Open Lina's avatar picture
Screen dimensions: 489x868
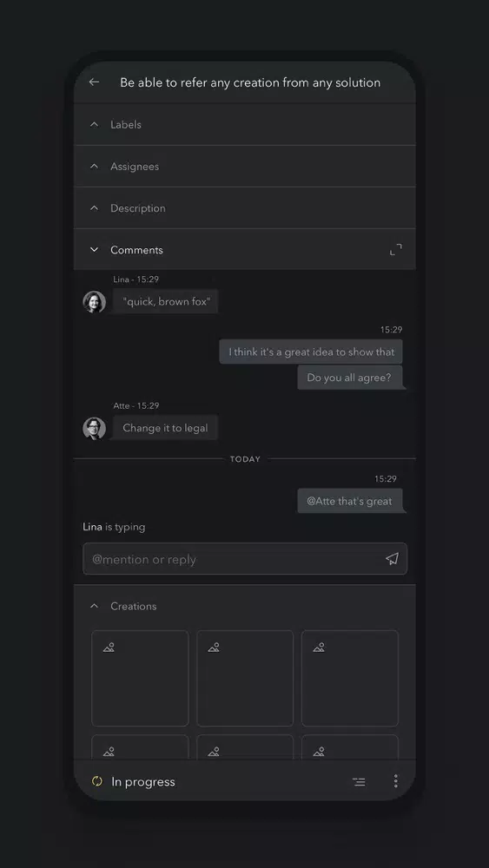click(94, 302)
